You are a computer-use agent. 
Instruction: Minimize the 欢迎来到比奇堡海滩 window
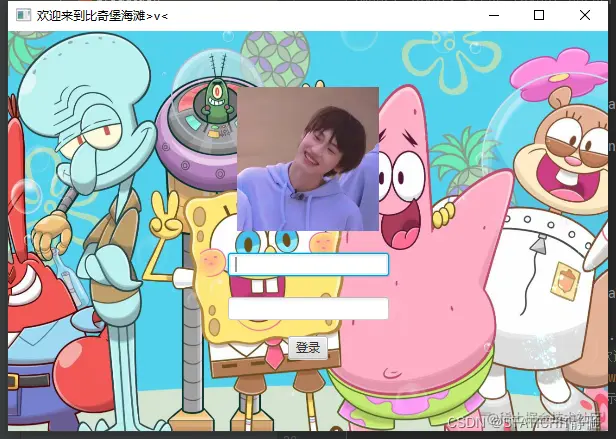pyautogui.click(x=494, y=15)
